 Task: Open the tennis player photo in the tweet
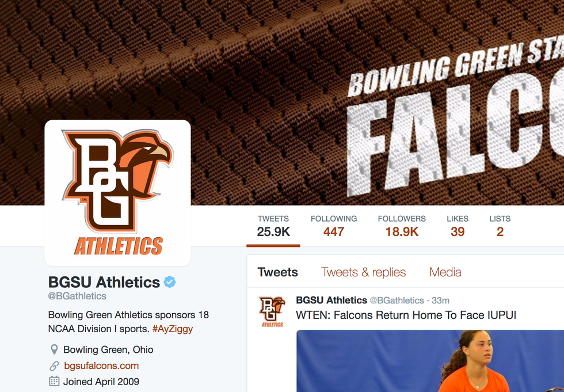pyautogui.click(x=430, y=361)
